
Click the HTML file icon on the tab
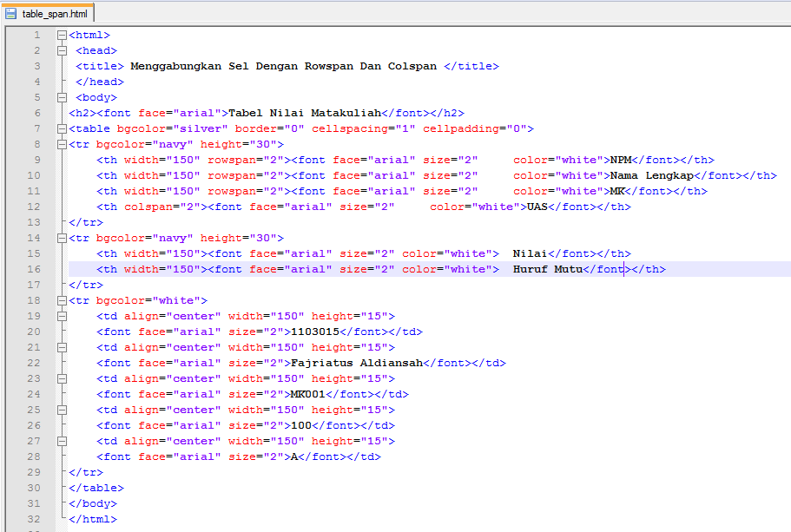[12, 14]
